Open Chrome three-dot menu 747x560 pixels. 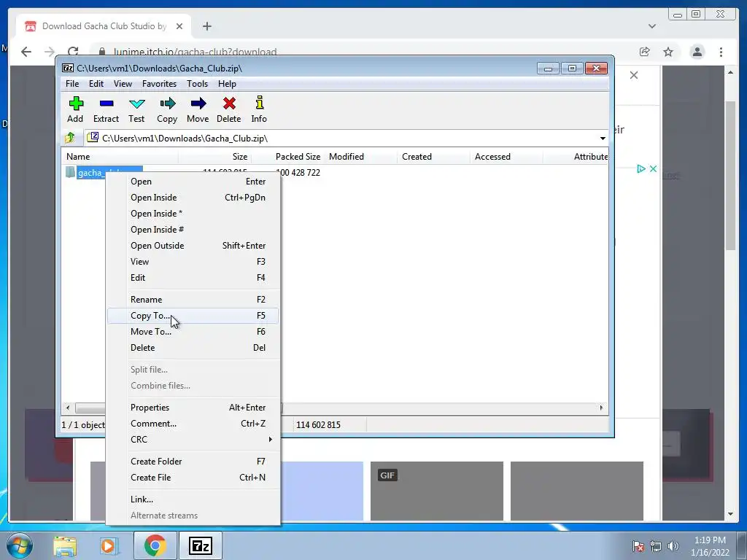[x=721, y=52]
